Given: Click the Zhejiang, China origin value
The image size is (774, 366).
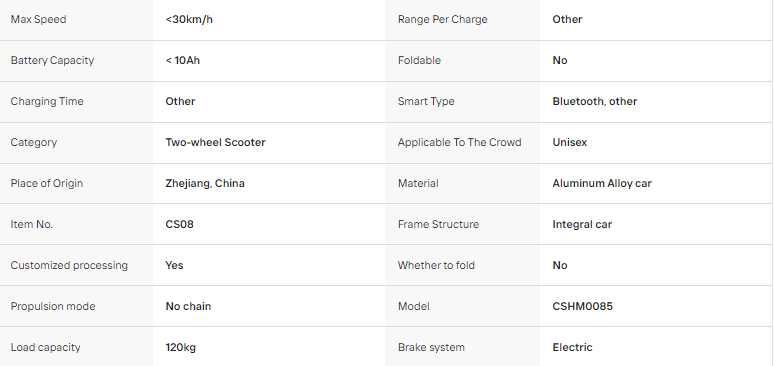Looking at the screenshot, I should (x=205, y=183).
